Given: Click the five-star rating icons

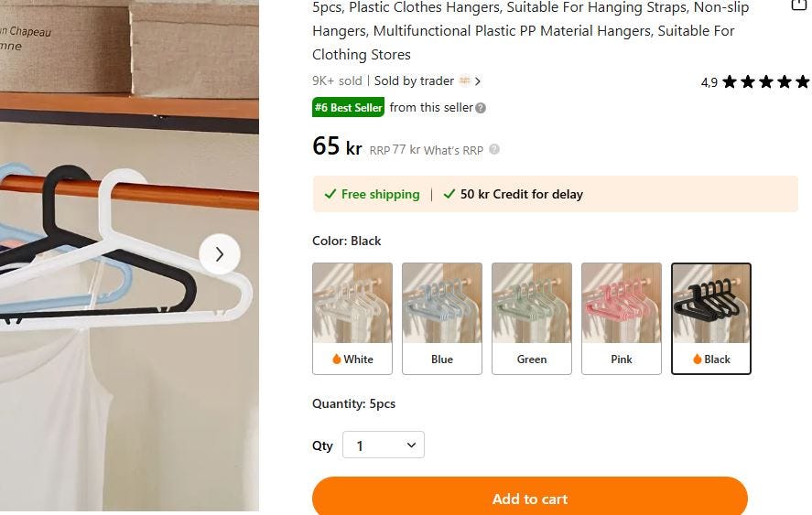Looking at the screenshot, I should tap(765, 82).
